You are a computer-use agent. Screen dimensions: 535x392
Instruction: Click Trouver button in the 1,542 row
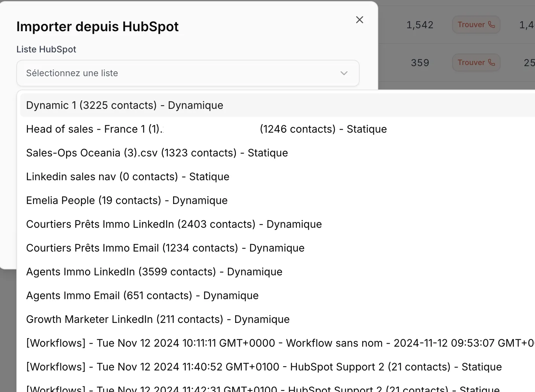coord(476,25)
